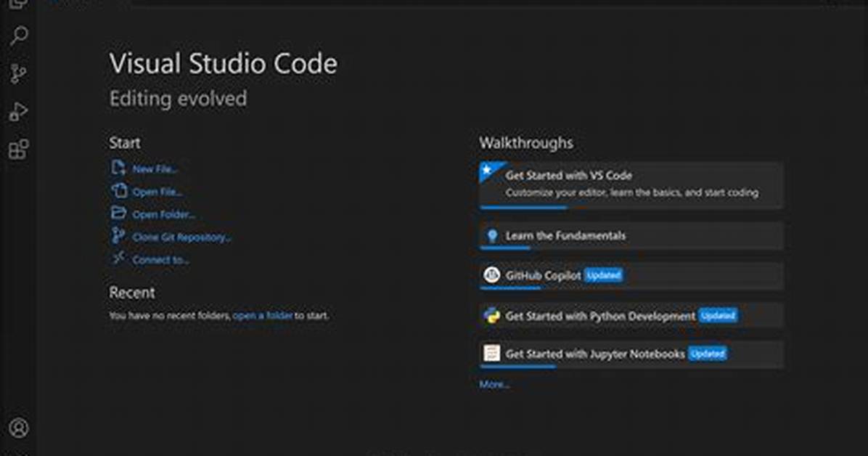Click the 'Start' section heading
The image size is (868, 456).
coord(125,143)
